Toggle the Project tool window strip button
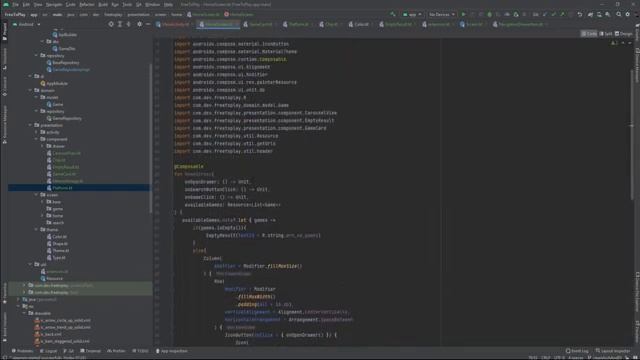Viewport: 640px width, 360px height. pyautogui.click(x=4, y=31)
